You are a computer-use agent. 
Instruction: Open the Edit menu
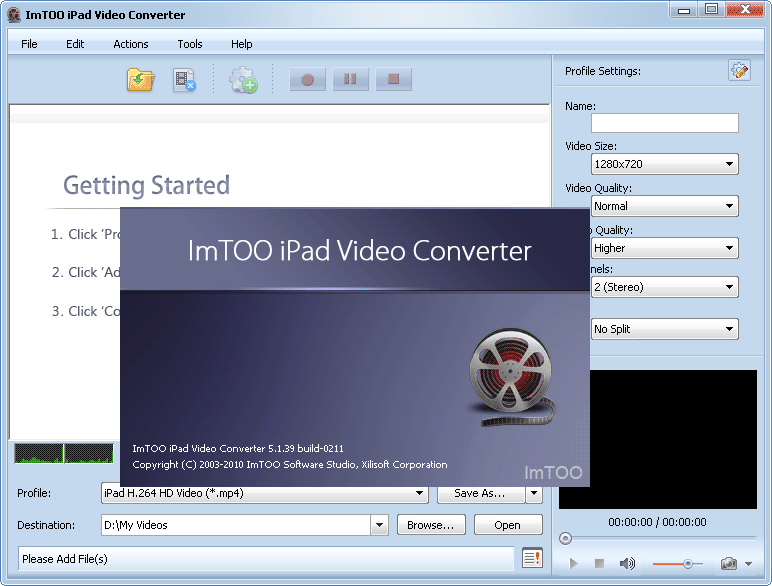75,44
